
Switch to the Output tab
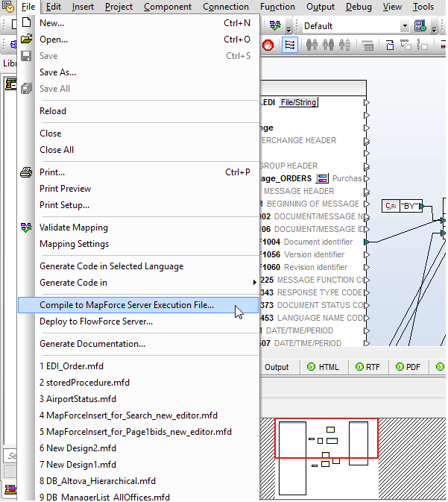point(277,367)
